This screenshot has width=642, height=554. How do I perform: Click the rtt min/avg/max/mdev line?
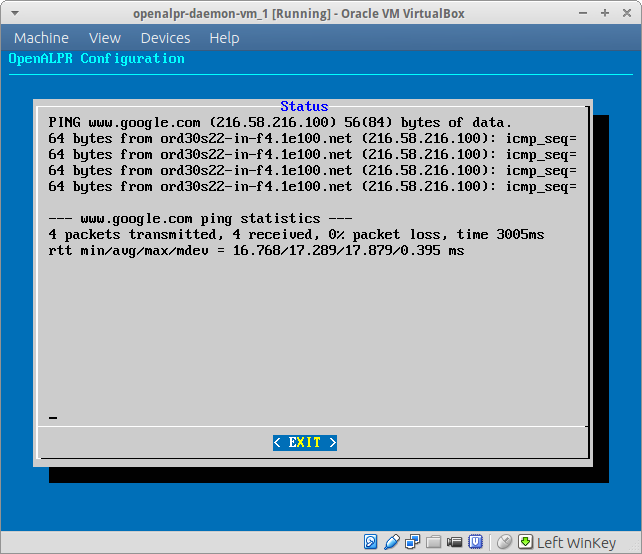[256, 251]
